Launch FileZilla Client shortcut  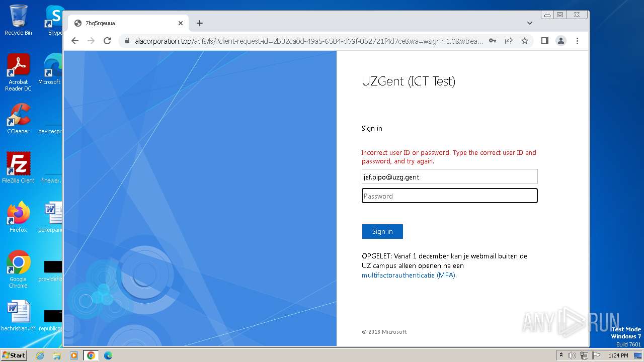(x=18, y=167)
